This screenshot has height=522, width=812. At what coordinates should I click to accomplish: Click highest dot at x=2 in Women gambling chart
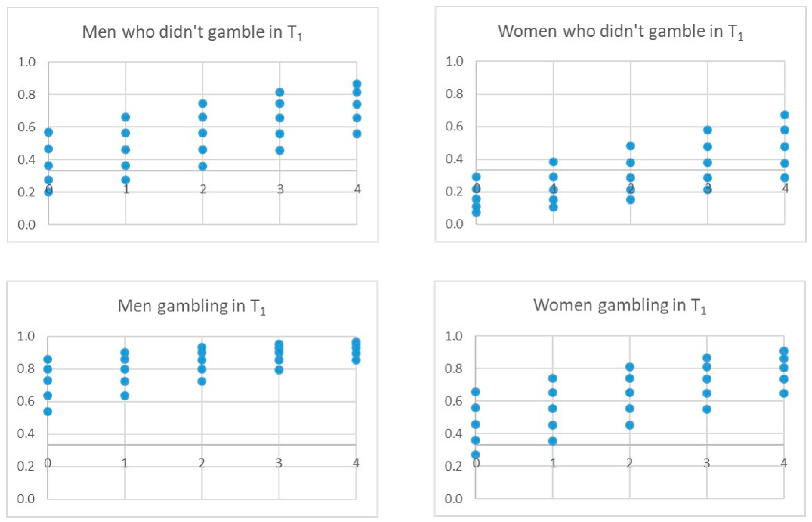[x=630, y=367]
